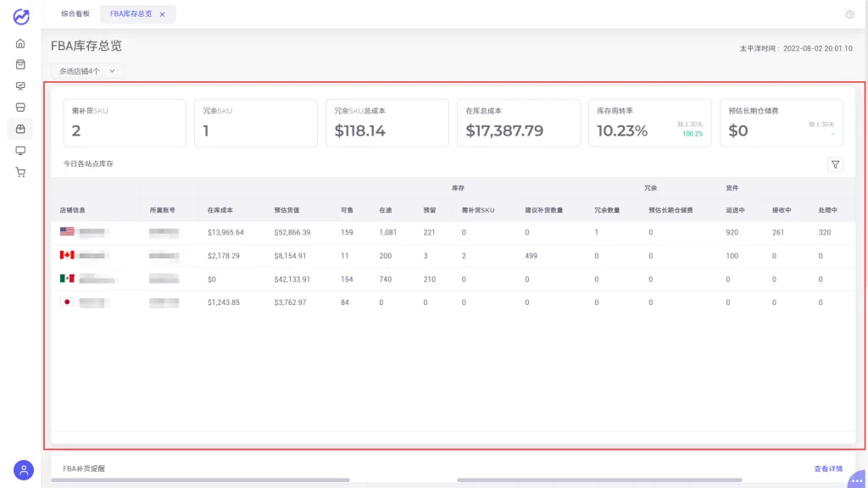Click the $42,133.91 value cell
Screen dimensions: 868x488
coord(292,280)
